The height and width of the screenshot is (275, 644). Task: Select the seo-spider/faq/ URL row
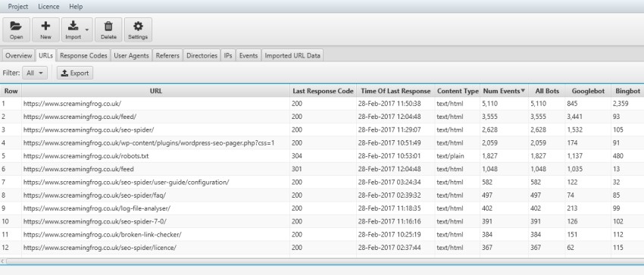95,195
